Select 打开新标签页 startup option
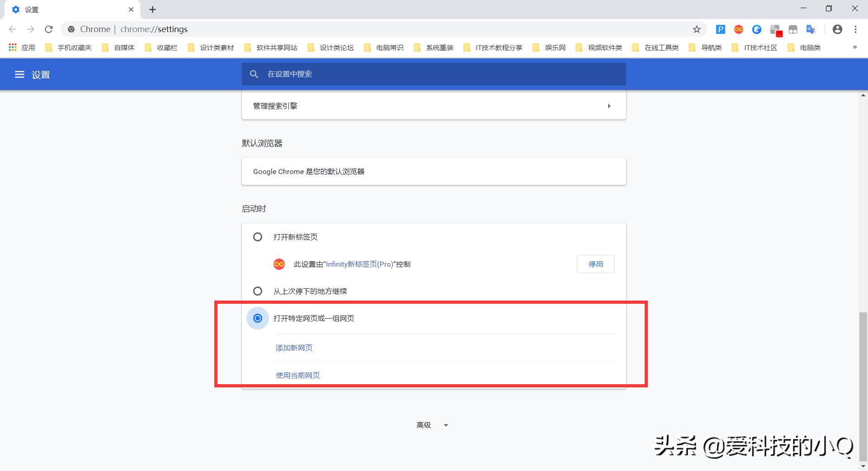Screen dimensions: 868x471 tap(257, 236)
